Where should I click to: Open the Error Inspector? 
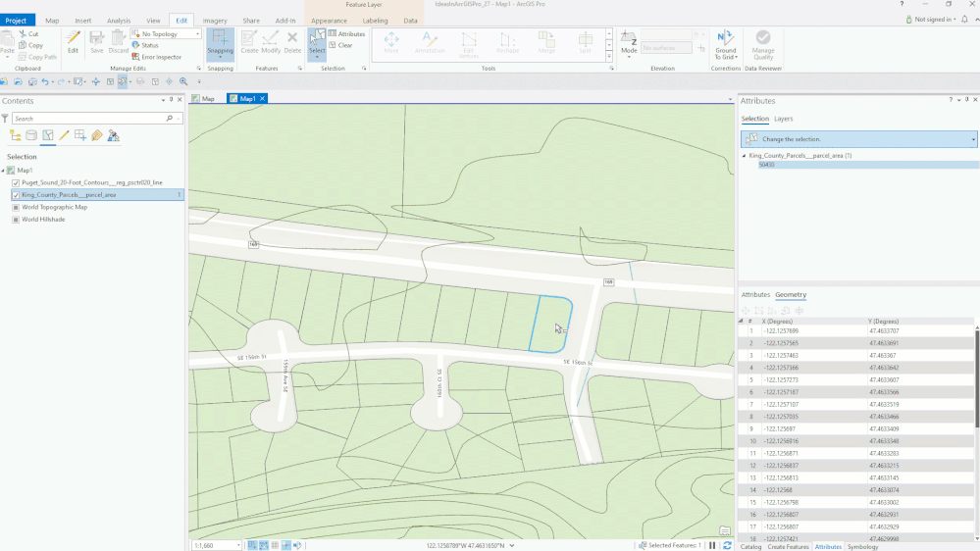161,57
